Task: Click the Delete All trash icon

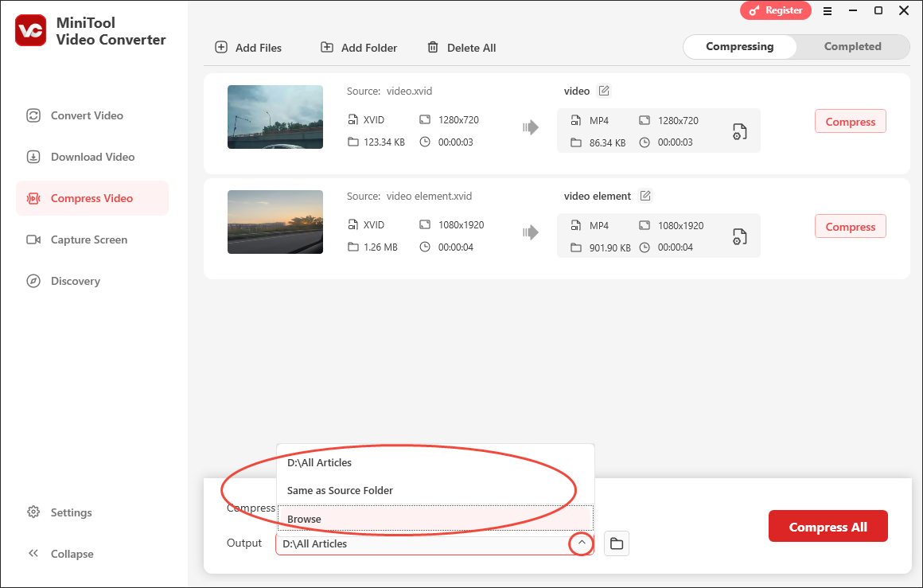Action: tap(433, 47)
